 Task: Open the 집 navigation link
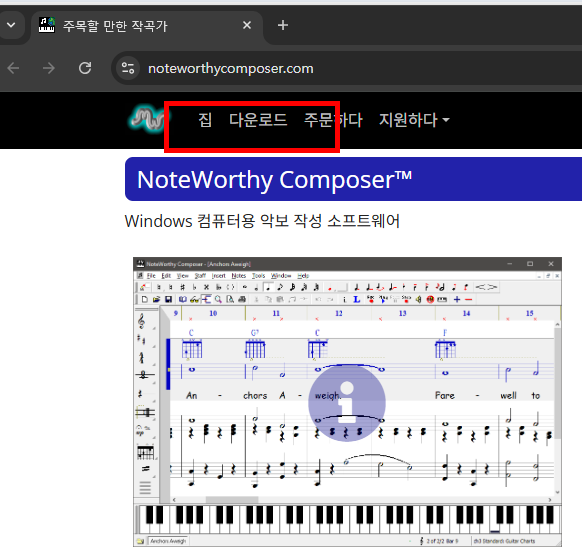tap(205, 120)
